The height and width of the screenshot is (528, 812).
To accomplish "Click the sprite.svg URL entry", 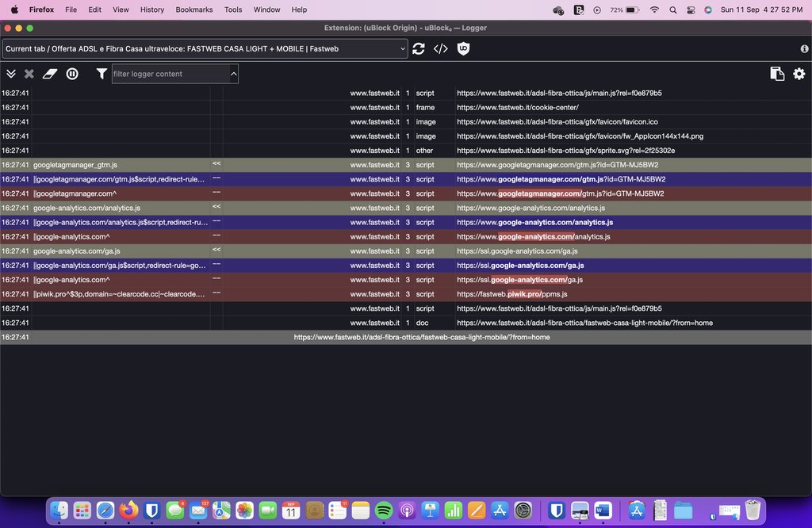I will (x=565, y=151).
